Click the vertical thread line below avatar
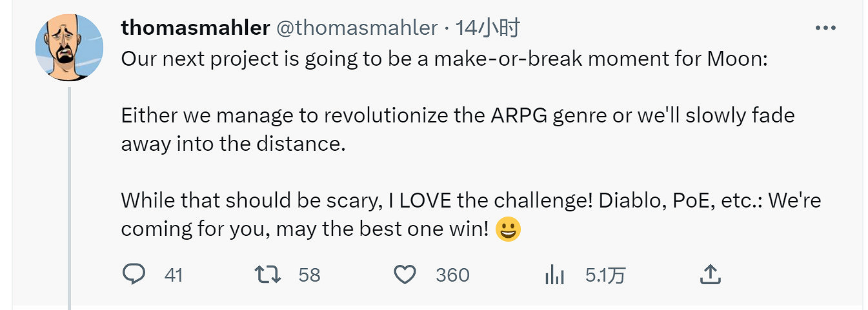The height and width of the screenshot is (310, 868). [x=69, y=193]
